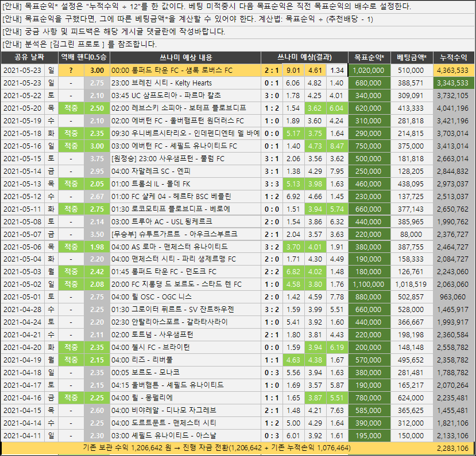This screenshot has width=476, height=456.
Task: Click the 3,343,533 green cumulative cell
Action: click(454, 83)
